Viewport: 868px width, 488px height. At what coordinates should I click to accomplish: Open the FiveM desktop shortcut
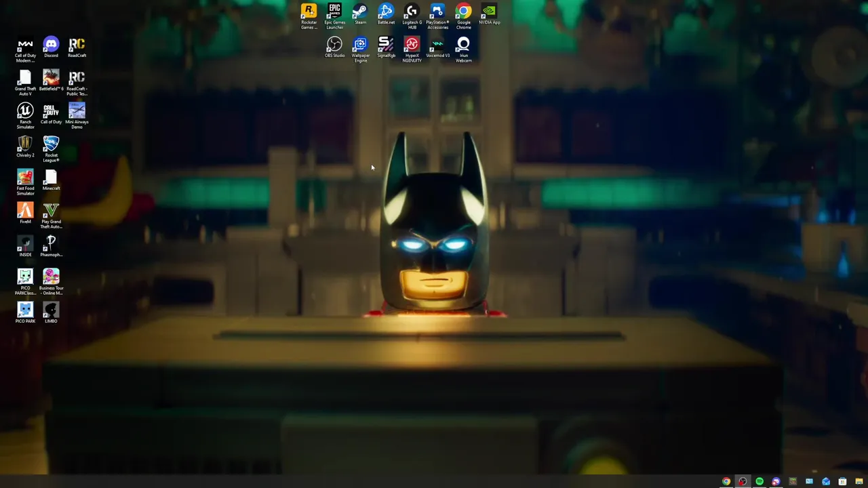coord(25,213)
